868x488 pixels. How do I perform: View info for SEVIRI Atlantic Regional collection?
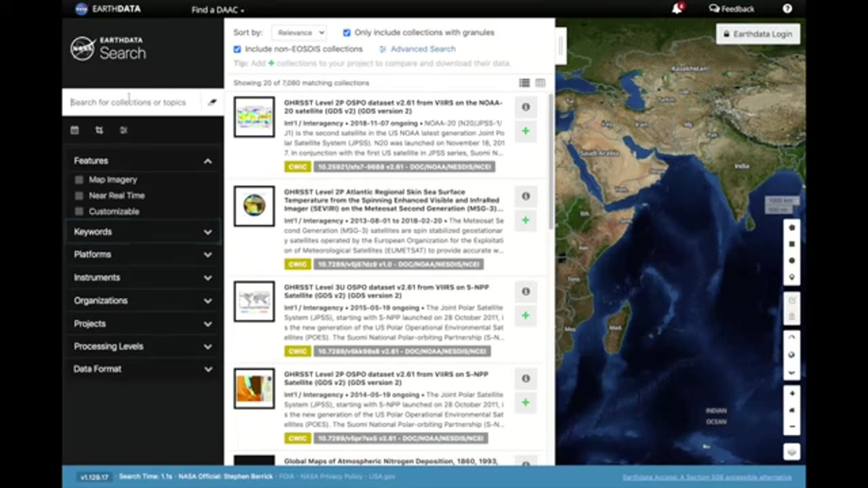526,197
